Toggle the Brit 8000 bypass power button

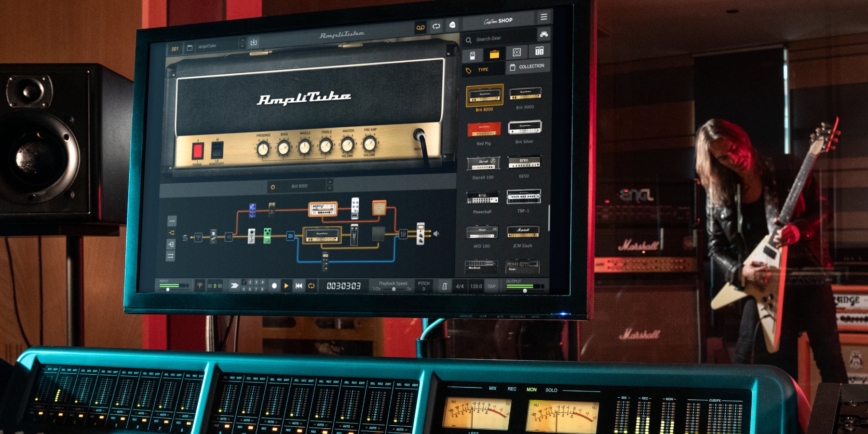(273, 187)
